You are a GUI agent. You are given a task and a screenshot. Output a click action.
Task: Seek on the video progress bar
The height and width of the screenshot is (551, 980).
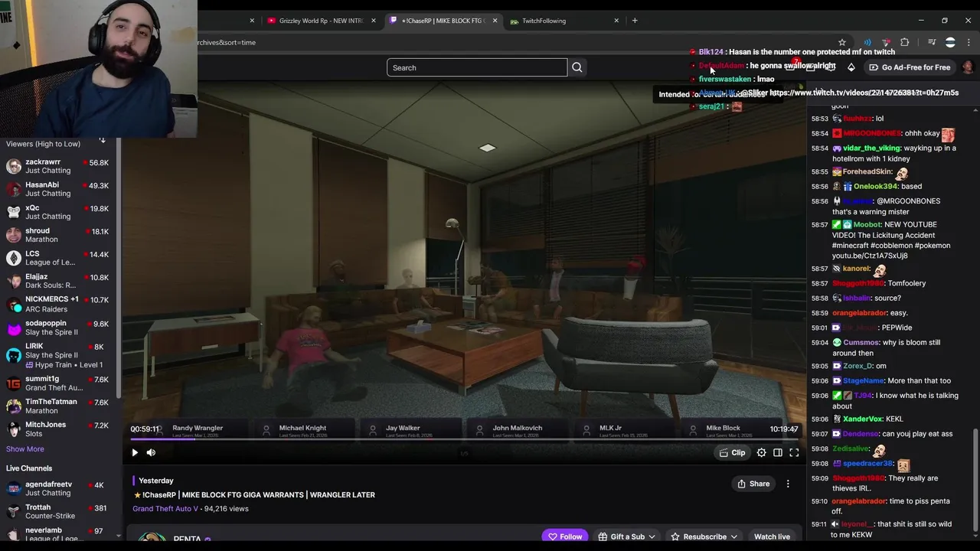(x=464, y=439)
